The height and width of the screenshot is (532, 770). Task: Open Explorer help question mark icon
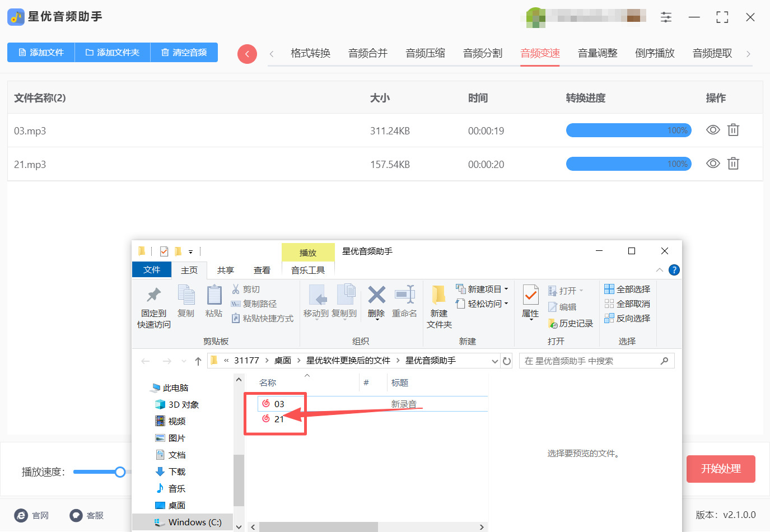click(674, 270)
